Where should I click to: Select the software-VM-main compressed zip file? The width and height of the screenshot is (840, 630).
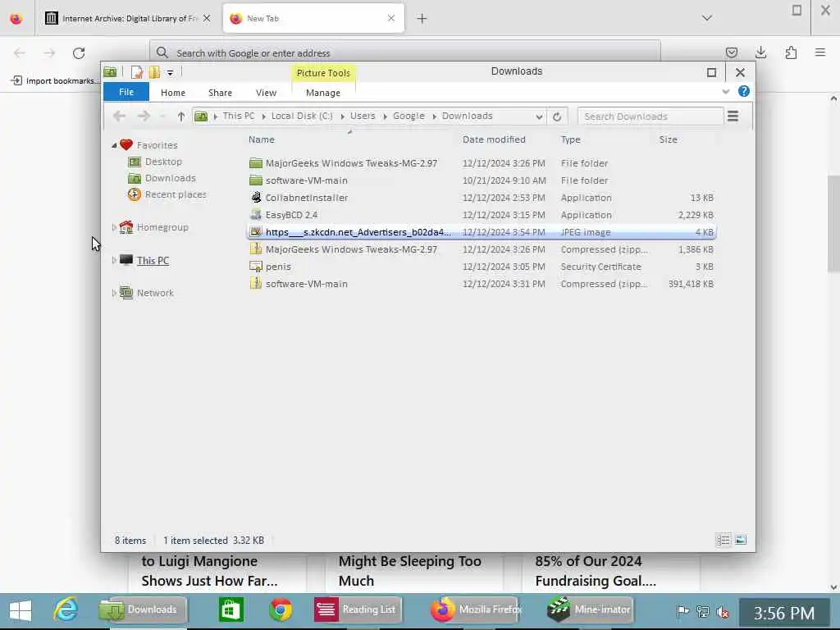(482, 283)
